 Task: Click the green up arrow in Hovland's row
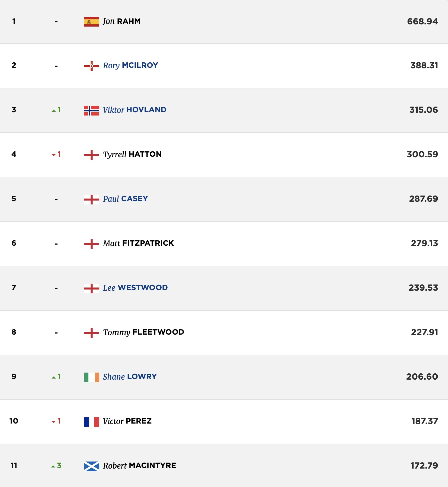point(54,110)
